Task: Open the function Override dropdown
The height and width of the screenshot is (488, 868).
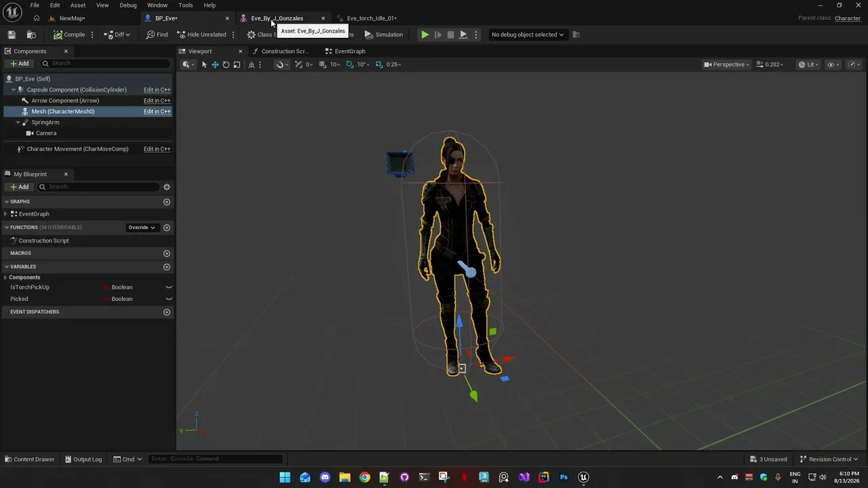Action: tap(142, 228)
